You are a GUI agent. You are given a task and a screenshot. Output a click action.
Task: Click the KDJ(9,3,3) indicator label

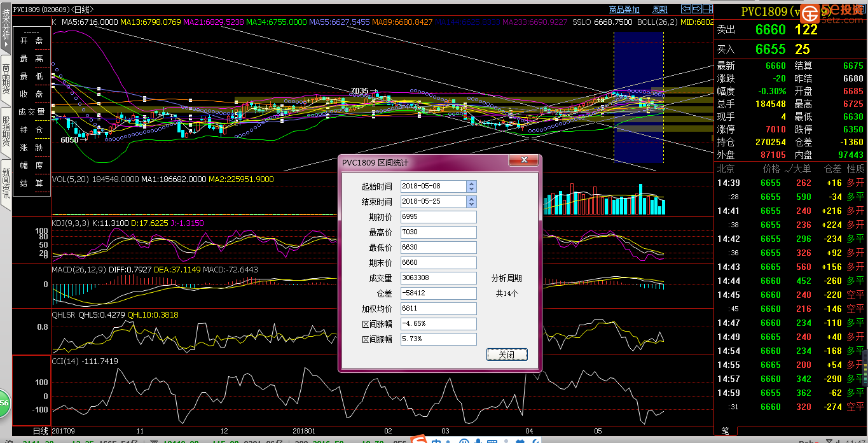tap(71, 224)
